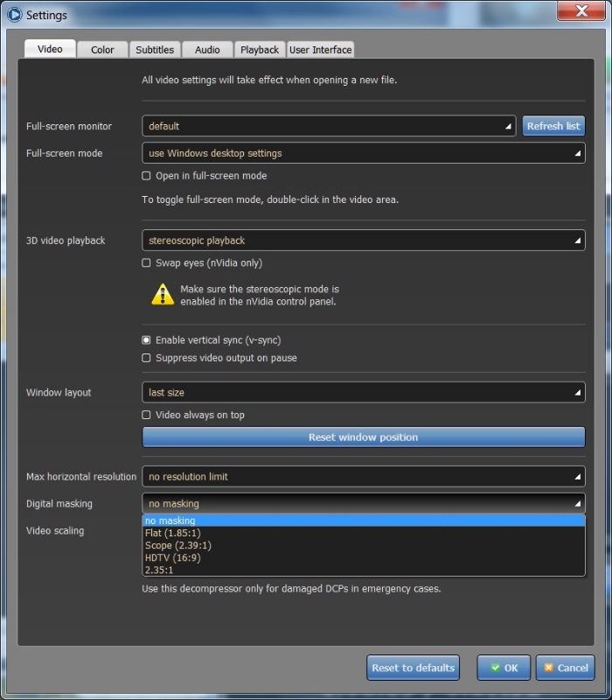Screen dimensions: 612x700
Task: Open the Audio tab
Action: point(207,50)
